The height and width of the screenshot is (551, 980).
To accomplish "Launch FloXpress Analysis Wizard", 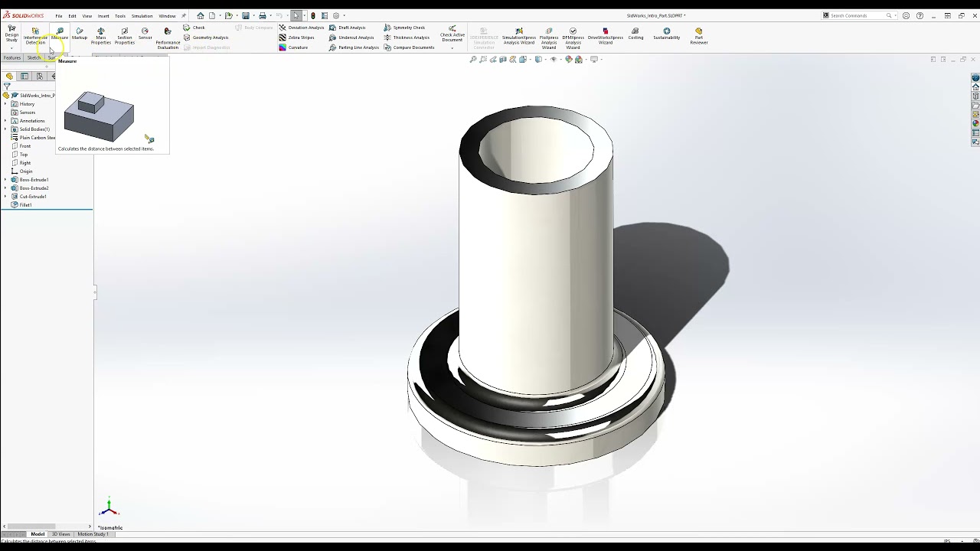I will (x=549, y=38).
